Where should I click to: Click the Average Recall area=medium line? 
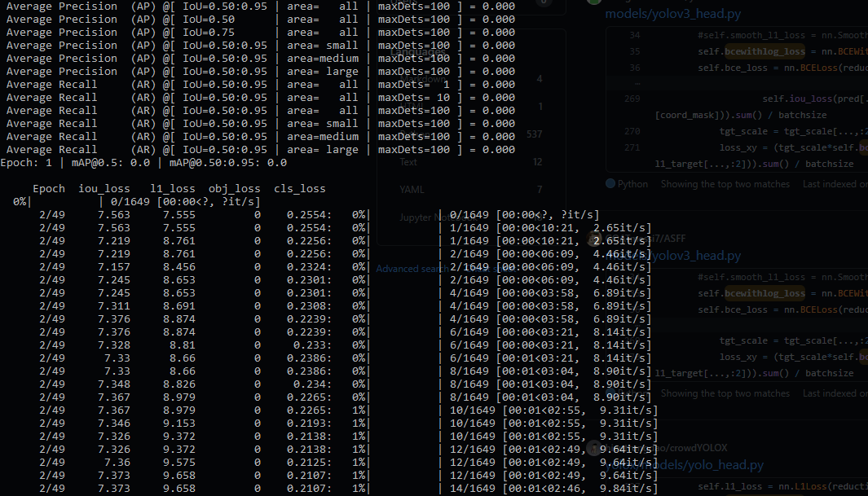[x=261, y=137]
